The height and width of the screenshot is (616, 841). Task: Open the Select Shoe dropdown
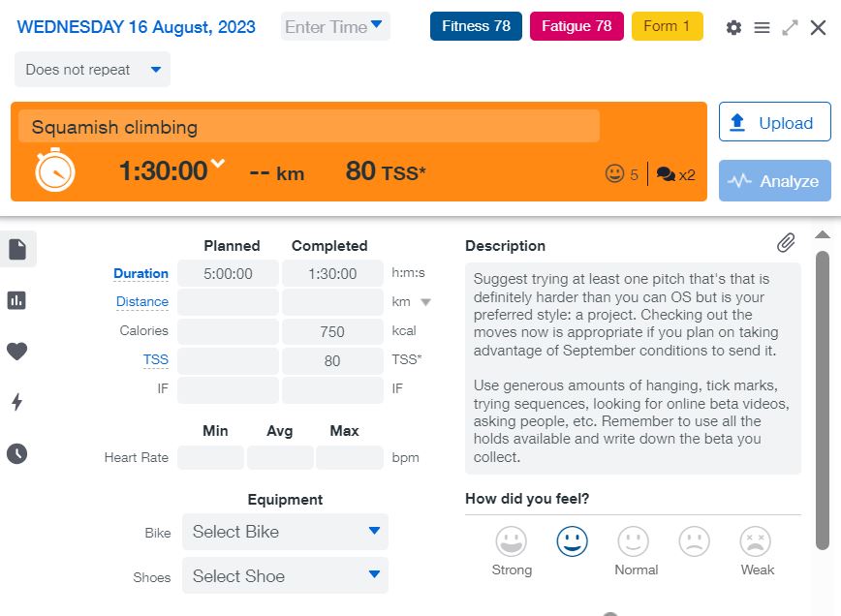(x=285, y=576)
